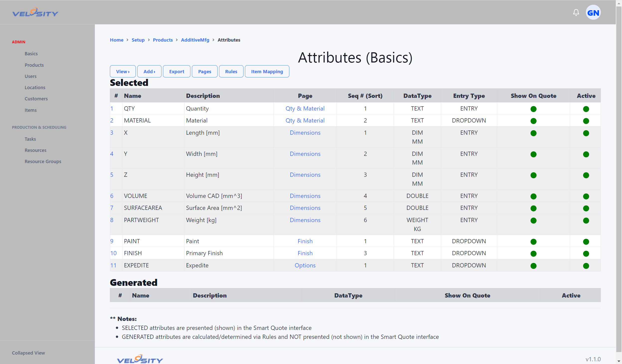This screenshot has height=364, width=622.
Task: Open Locations in the sidebar
Action: pos(35,87)
